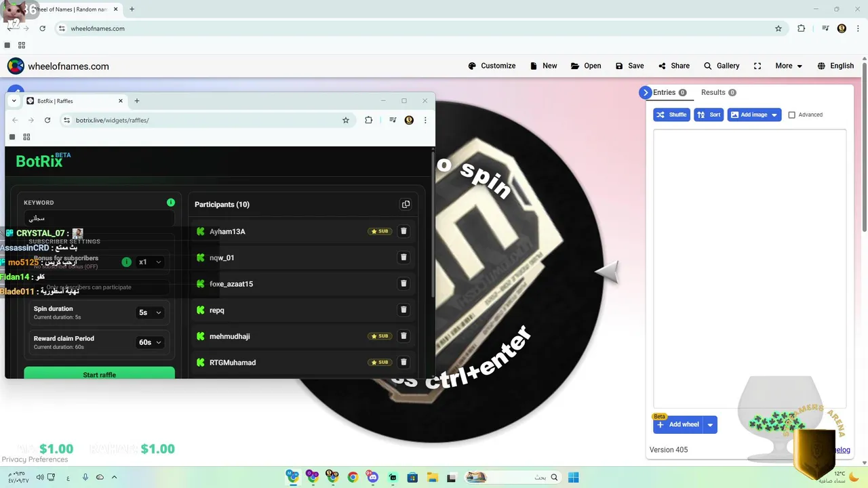
Task: Open Privacy Preferences link
Action: (x=35, y=460)
